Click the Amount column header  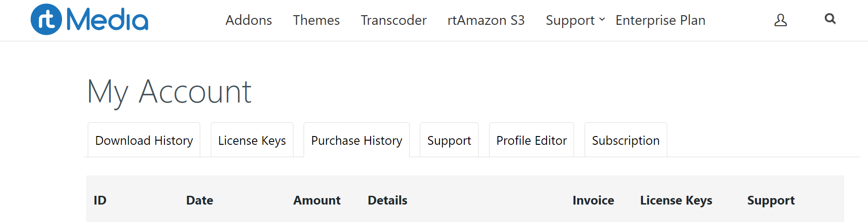(317, 200)
